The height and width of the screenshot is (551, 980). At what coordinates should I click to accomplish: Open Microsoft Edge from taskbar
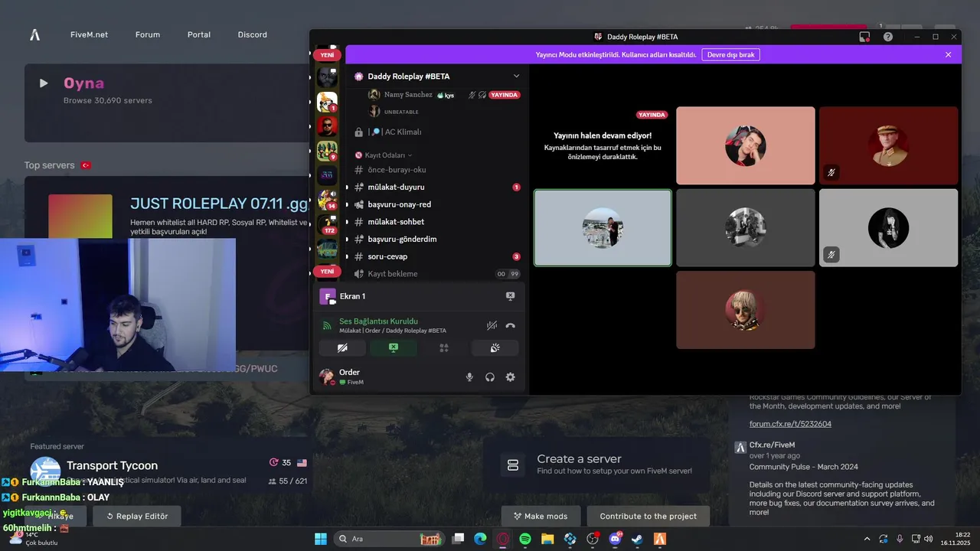coord(480,539)
